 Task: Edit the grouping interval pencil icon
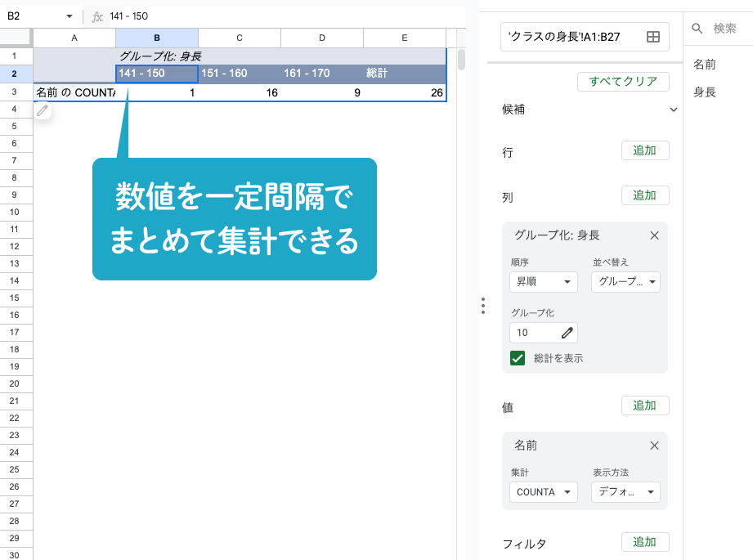coord(567,333)
